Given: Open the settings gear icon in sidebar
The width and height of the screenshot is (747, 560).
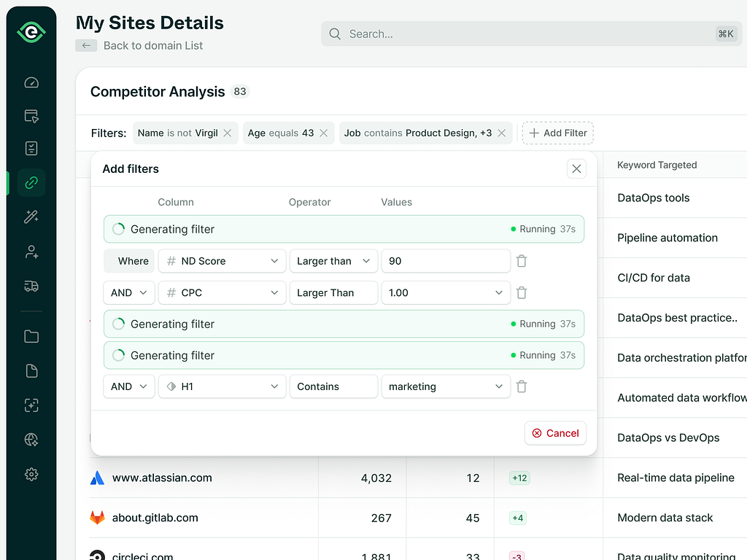Looking at the screenshot, I should pyautogui.click(x=31, y=474).
